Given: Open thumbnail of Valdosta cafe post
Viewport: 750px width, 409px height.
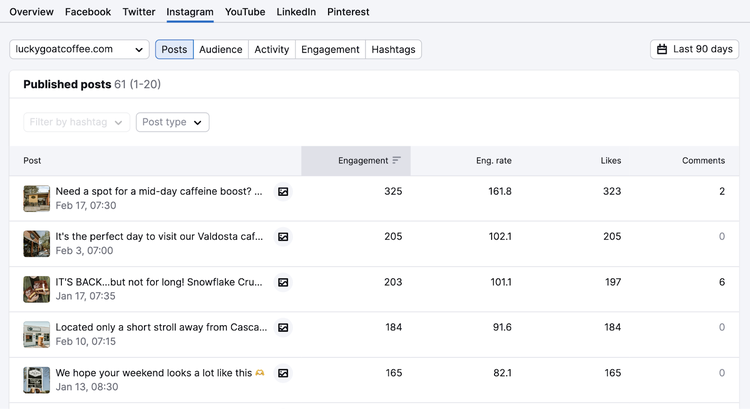Looking at the screenshot, I should click(x=36, y=244).
